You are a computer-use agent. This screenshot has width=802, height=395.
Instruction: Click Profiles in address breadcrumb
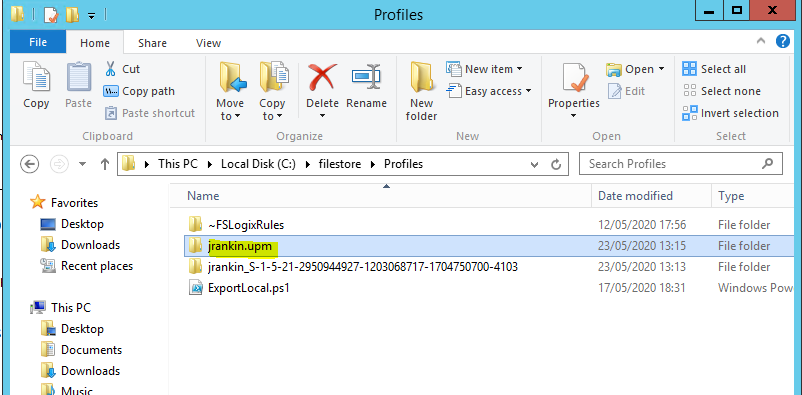(x=404, y=164)
